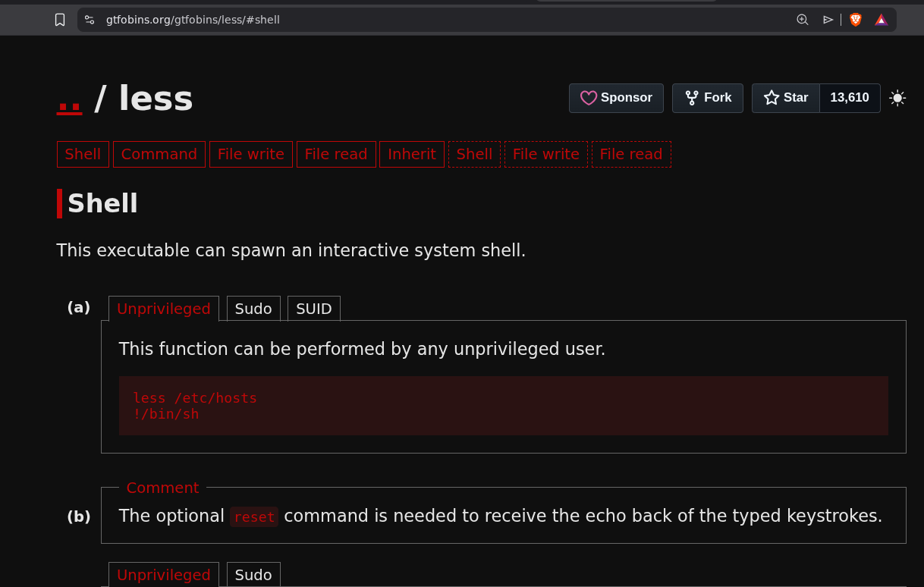Screen dimensions: 924x587
Task: Bookmark this page using the bookmark icon
Action: (x=60, y=20)
